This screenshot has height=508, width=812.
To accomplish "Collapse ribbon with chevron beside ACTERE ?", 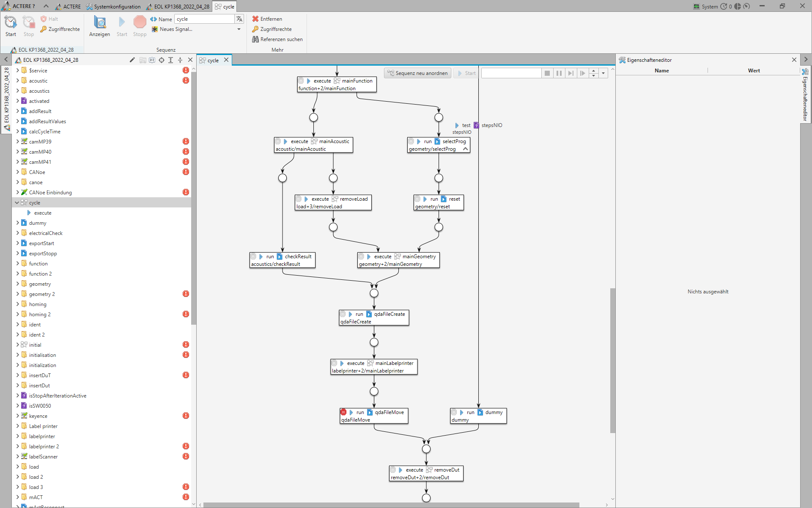I will (46, 6).
